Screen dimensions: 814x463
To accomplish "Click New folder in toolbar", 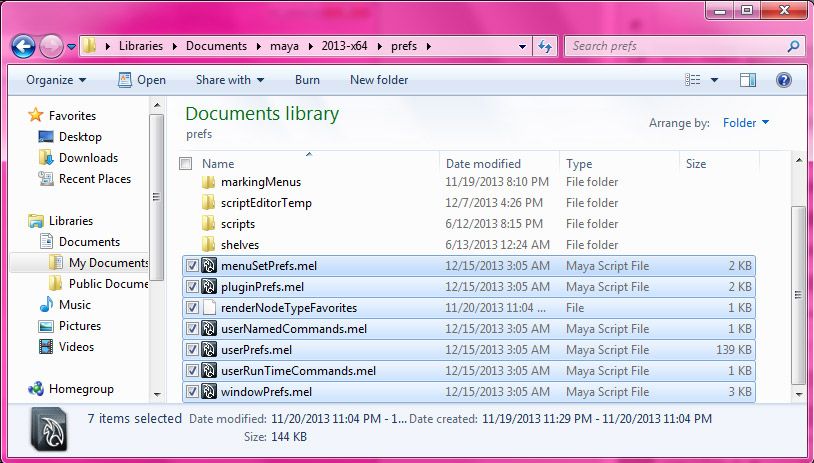I will (x=379, y=80).
